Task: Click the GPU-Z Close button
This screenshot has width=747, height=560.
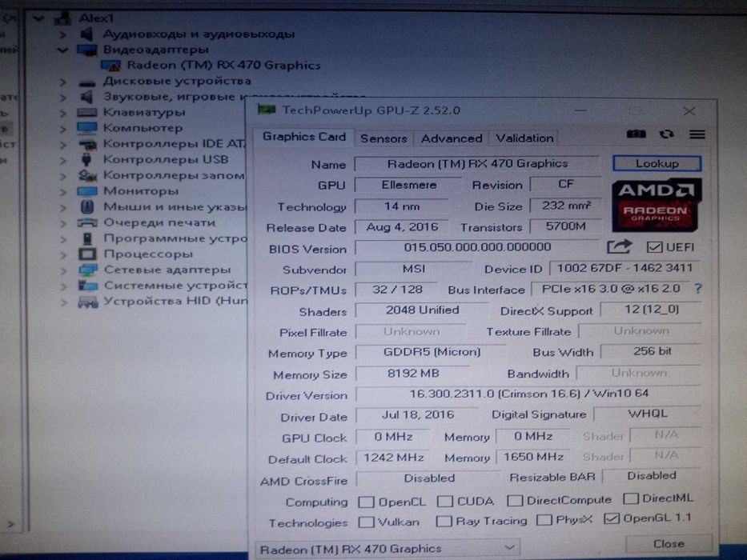Action: click(x=669, y=544)
